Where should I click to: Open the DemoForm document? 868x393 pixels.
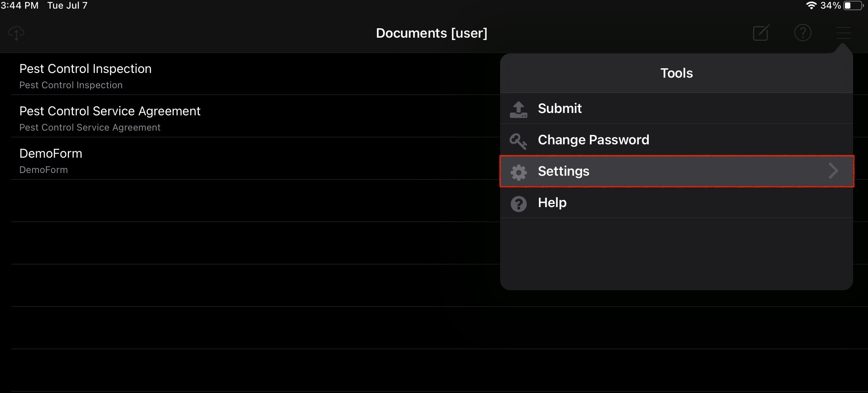click(x=51, y=153)
